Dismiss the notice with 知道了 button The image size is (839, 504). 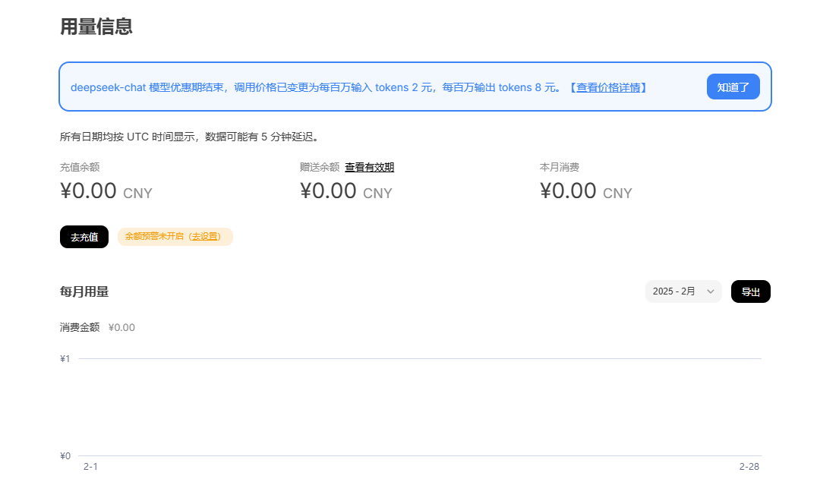click(x=733, y=87)
